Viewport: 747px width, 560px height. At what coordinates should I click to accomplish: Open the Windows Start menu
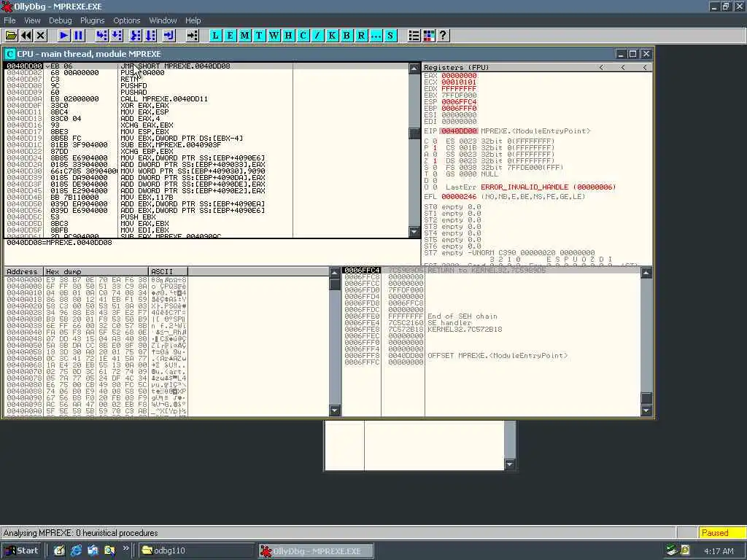[x=22, y=551]
